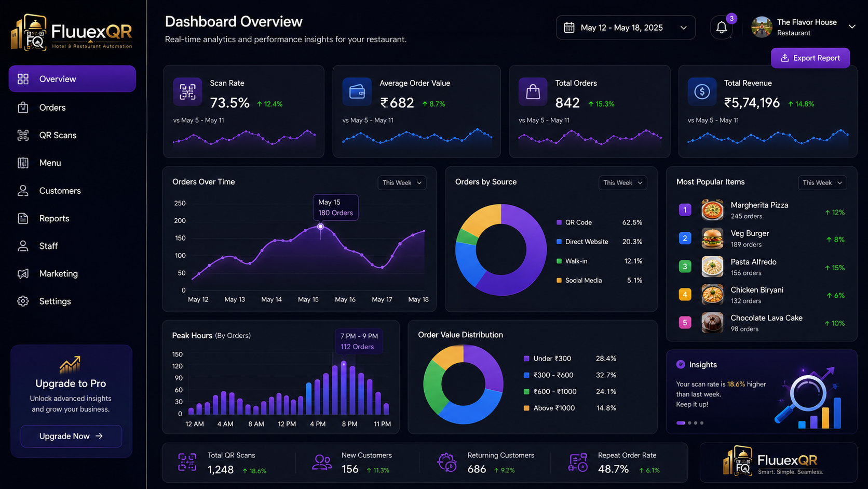The height and width of the screenshot is (489, 868).
Task: Click the Returning Customers icon
Action: tap(447, 462)
